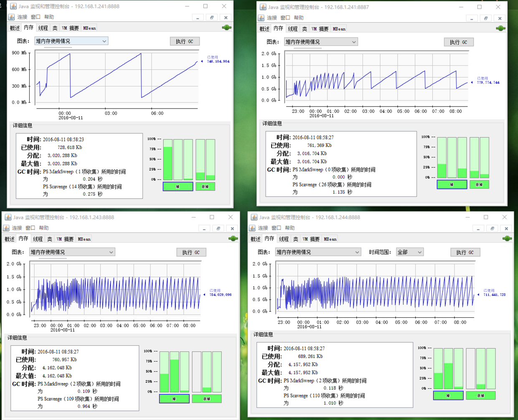Open 连接 menu in 192.168.1.241:8887 window
The width and height of the screenshot is (518, 420).
click(x=272, y=18)
